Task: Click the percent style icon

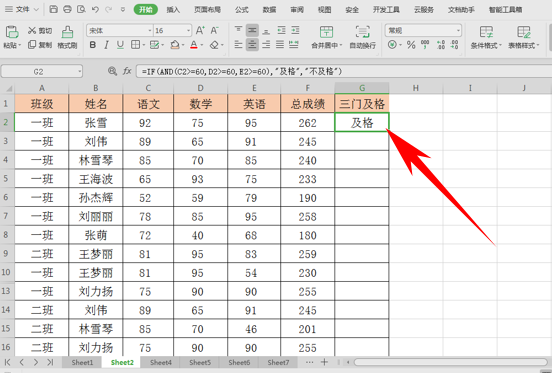Action: (411, 45)
